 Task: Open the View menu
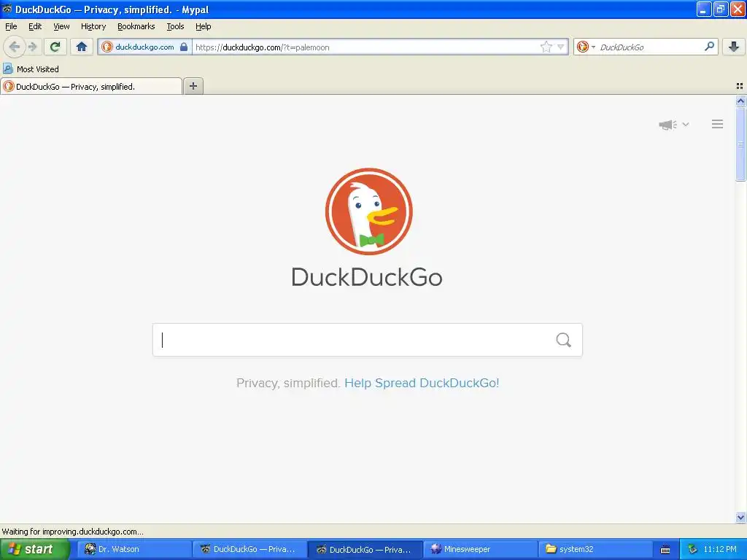tap(61, 26)
